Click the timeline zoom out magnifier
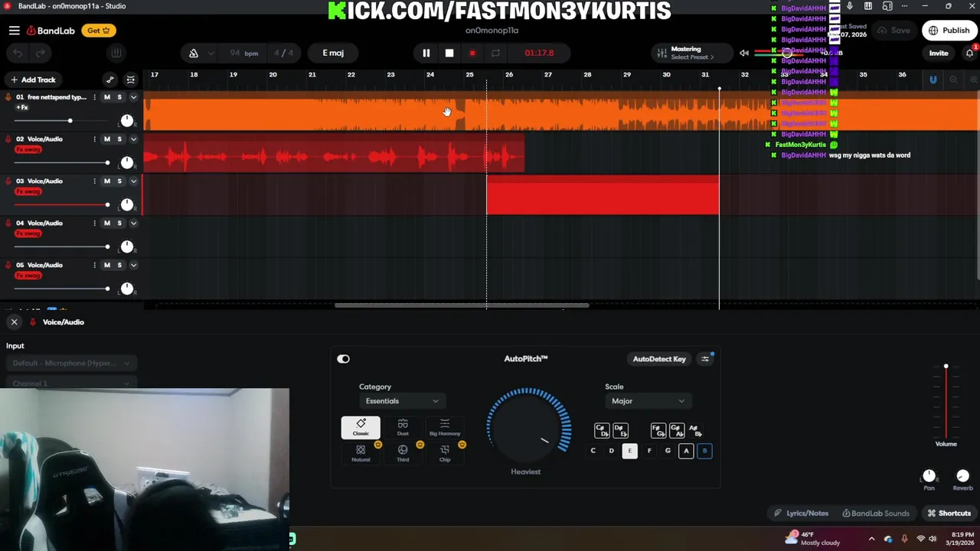980x551 pixels. [x=953, y=80]
